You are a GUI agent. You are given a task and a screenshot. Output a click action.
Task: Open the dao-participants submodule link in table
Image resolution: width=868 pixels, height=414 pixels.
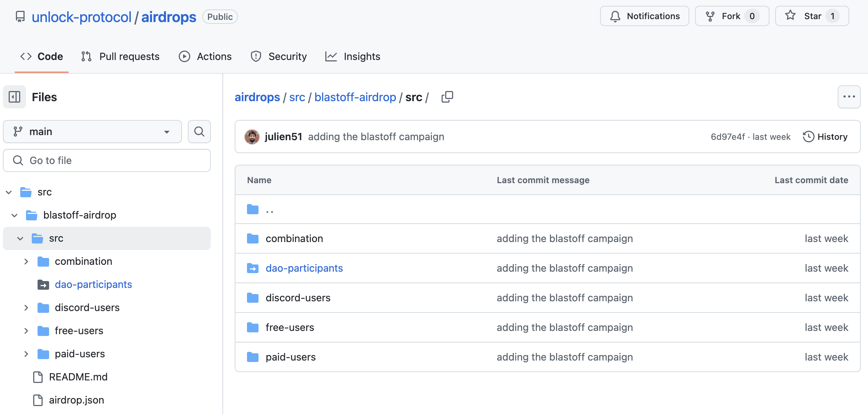click(x=304, y=268)
